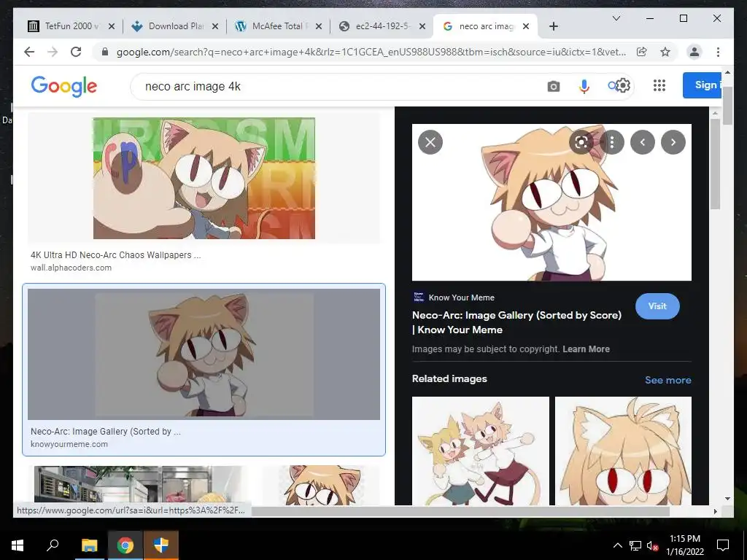Viewport: 747px width, 560px height.
Task: Open muted volume tray icon
Action: point(652,545)
